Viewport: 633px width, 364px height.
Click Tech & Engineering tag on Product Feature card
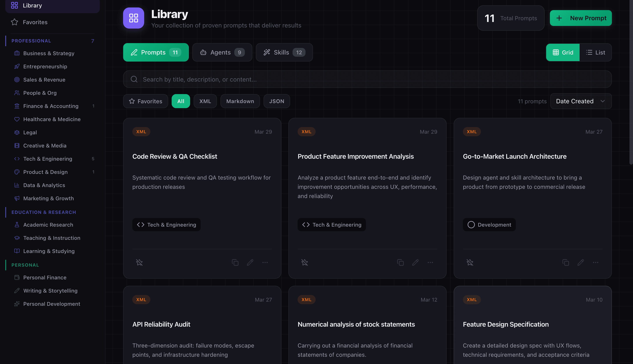(x=332, y=224)
